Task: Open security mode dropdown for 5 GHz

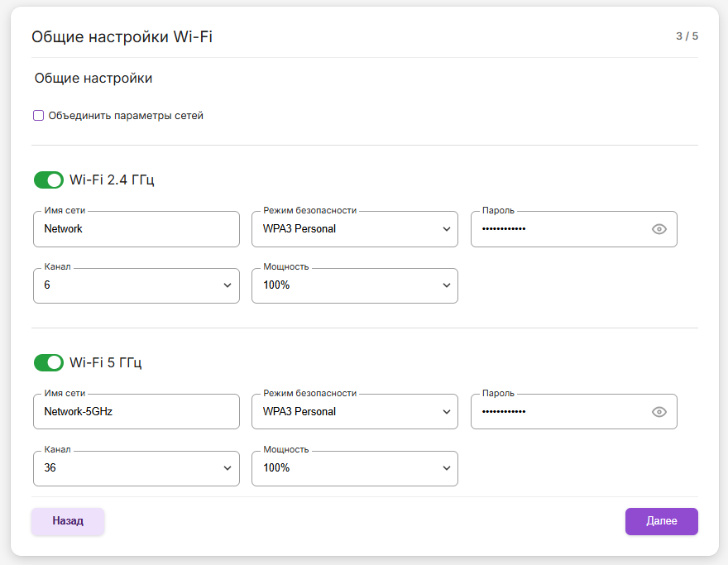Action: 354,412
